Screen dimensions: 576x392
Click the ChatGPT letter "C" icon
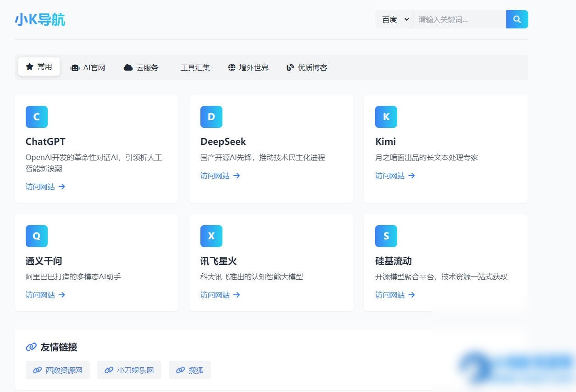[x=36, y=117]
